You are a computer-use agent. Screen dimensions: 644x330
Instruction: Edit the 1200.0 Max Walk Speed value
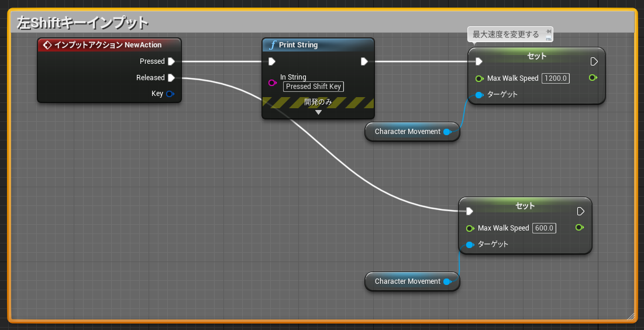point(556,78)
